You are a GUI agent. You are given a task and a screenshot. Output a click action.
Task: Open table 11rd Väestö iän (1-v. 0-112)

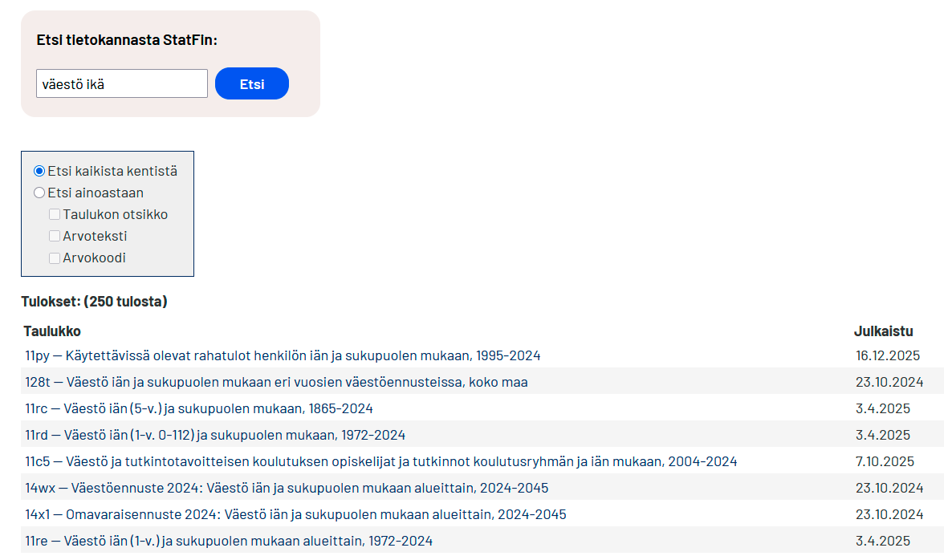(215, 435)
